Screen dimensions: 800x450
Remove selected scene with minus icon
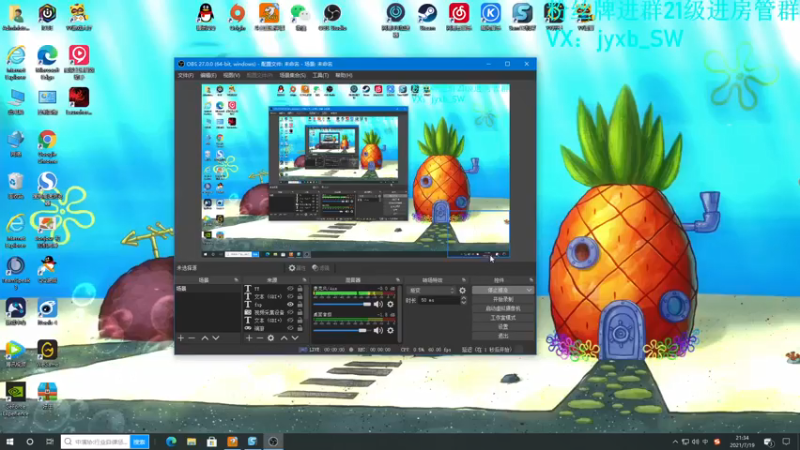[192, 338]
